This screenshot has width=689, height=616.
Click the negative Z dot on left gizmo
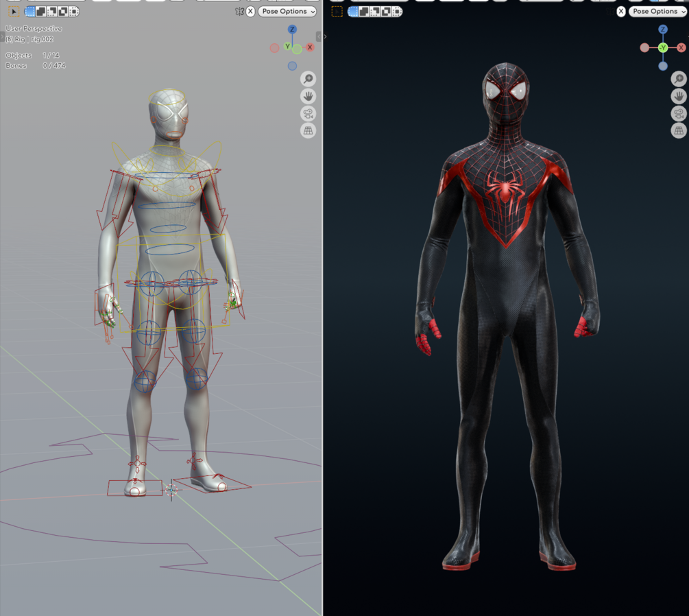point(292,66)
